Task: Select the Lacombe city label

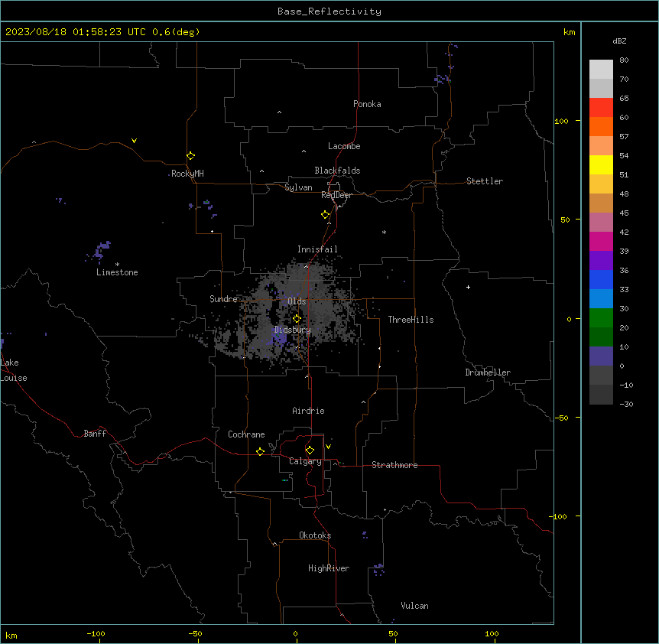Action: tap(344, 146)
